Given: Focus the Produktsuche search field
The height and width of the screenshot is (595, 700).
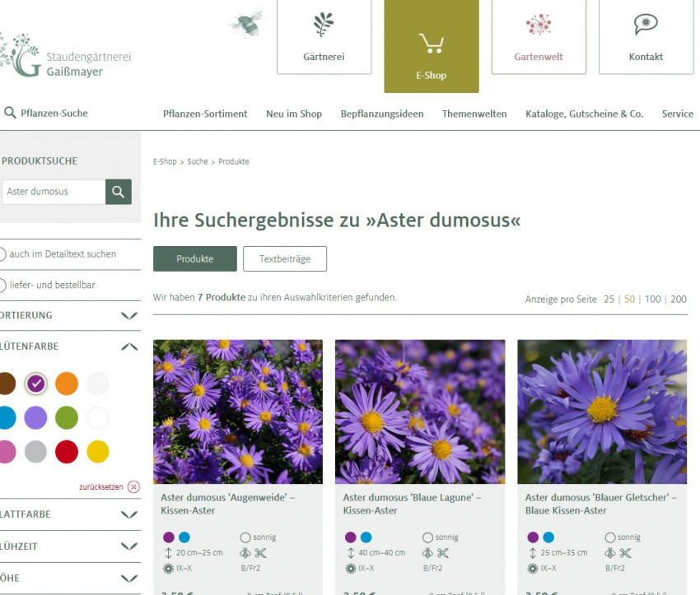Looking at the screenshot, I should pyautogui.click(x=54, y=192).
